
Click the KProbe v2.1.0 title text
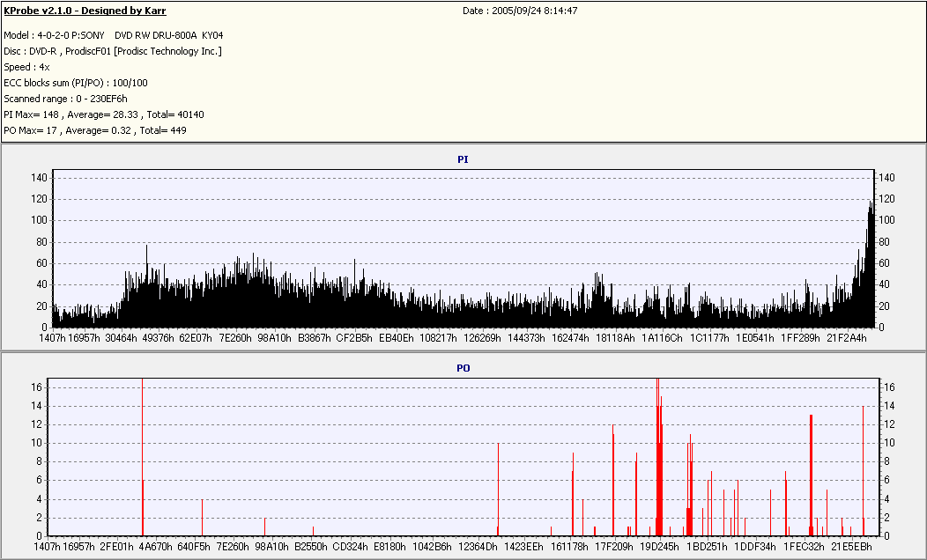(85, 11)
